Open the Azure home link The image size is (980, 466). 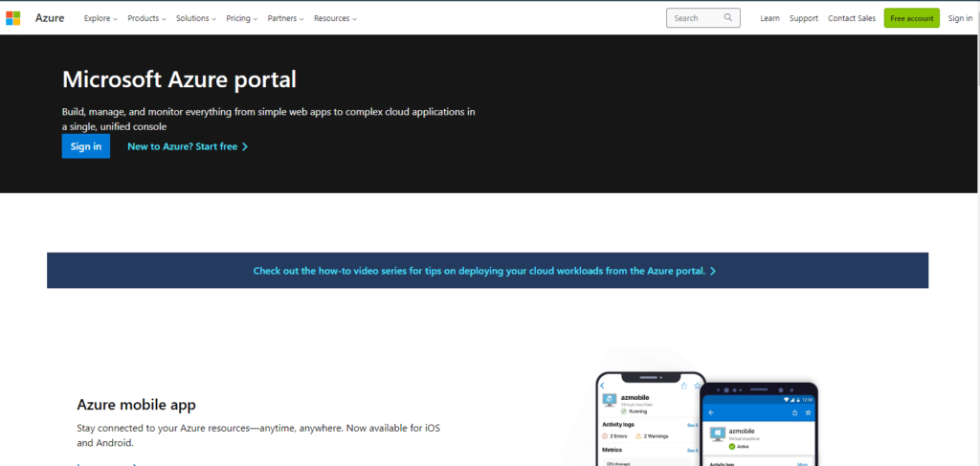pyautogui.click(x=50, y=18)
